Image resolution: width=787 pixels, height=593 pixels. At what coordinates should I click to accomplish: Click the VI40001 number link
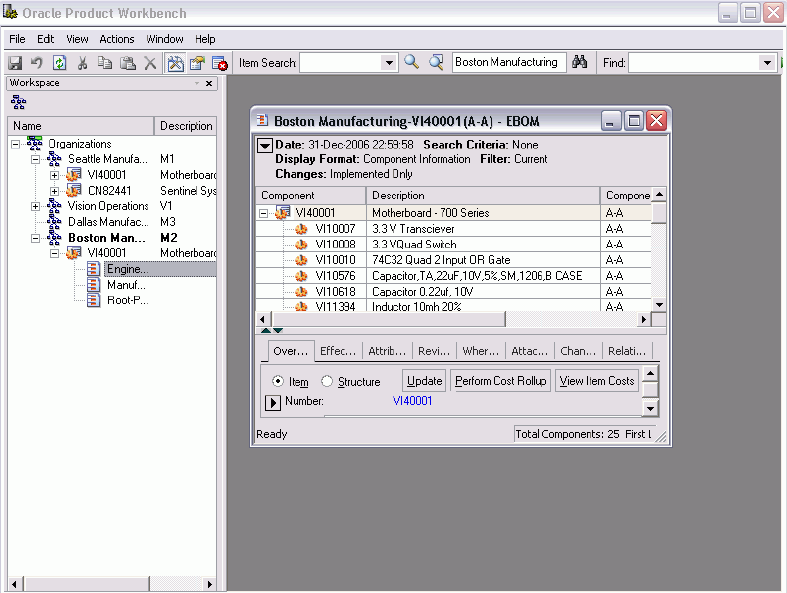pos(412,401)
